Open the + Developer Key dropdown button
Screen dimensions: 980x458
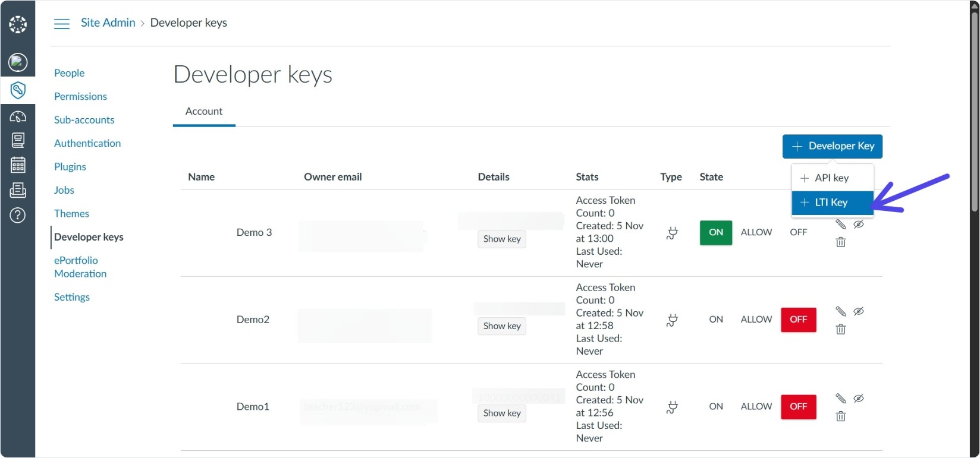(x=833, y=146)
